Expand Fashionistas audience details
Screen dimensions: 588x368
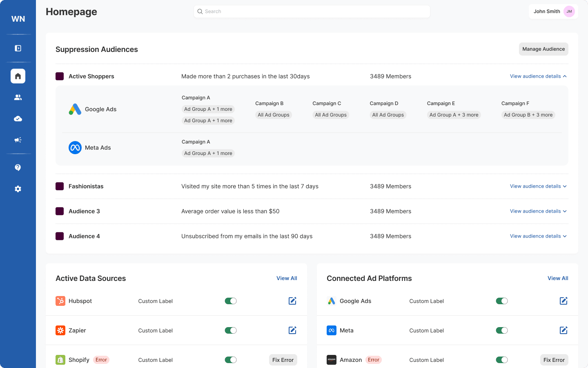coord(538,186)
